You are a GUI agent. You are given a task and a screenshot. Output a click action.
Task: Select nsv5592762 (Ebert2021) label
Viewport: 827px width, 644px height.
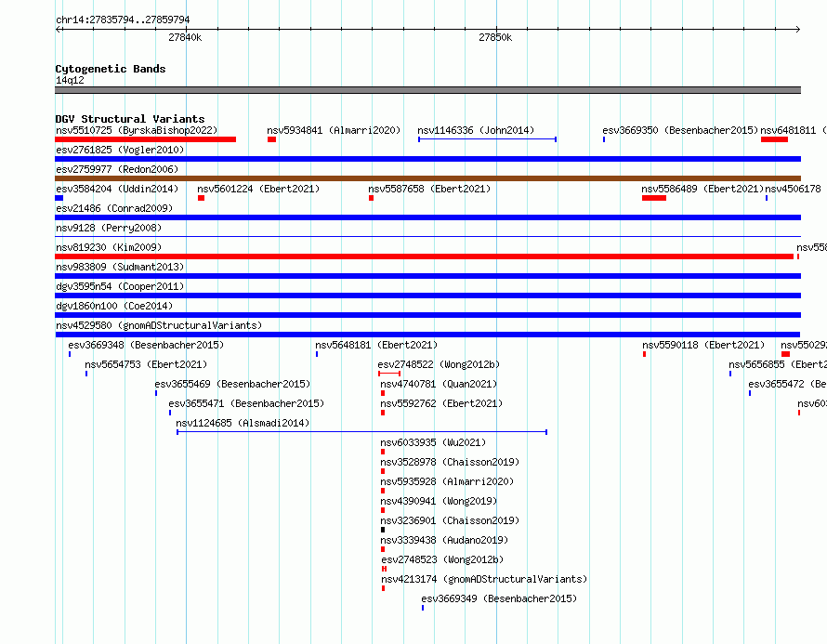[441, 403]
